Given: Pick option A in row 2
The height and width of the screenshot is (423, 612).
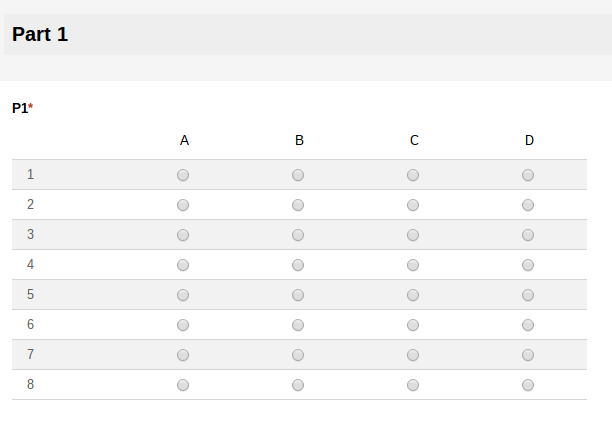Looking at the screenshot, I should 183,205.
